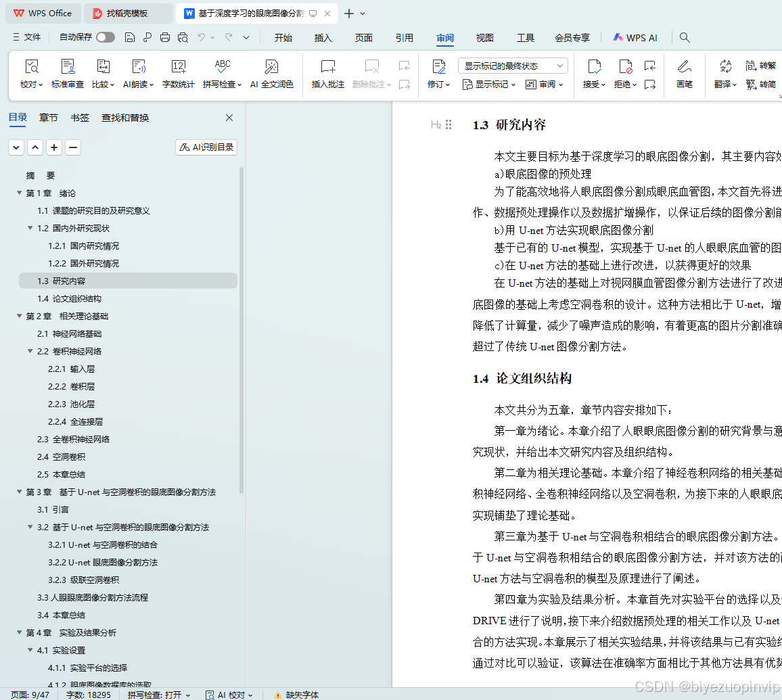Click 缺失字体 warning in status bar
Viewport: 782px width, 700px height.
tap(296, 695)
